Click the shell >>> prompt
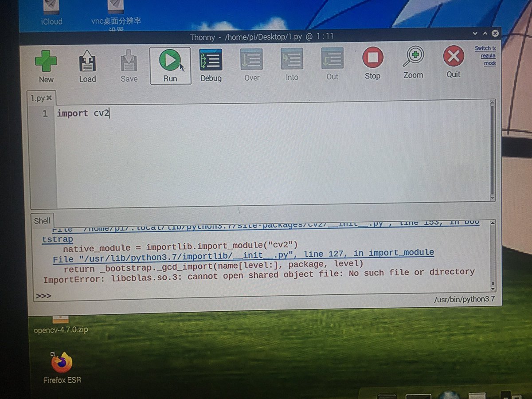 [x=43, y=296]
